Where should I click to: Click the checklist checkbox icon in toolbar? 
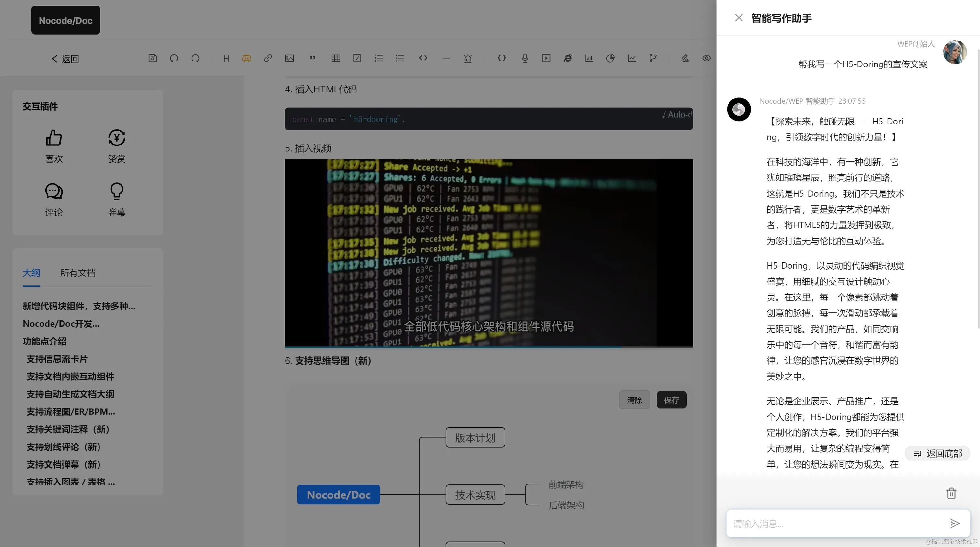tap(357, 58)
